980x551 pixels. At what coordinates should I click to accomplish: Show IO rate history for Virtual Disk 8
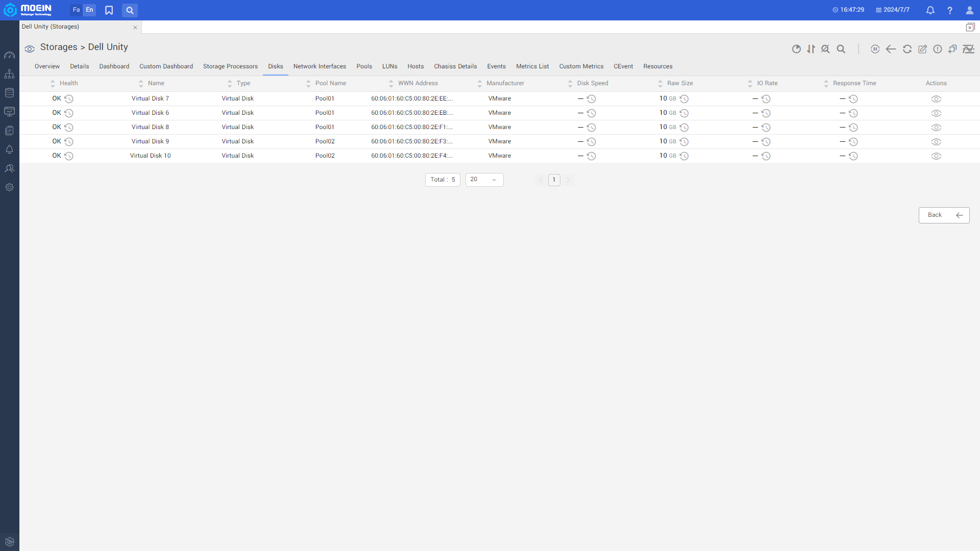click(x=766, y=128)
